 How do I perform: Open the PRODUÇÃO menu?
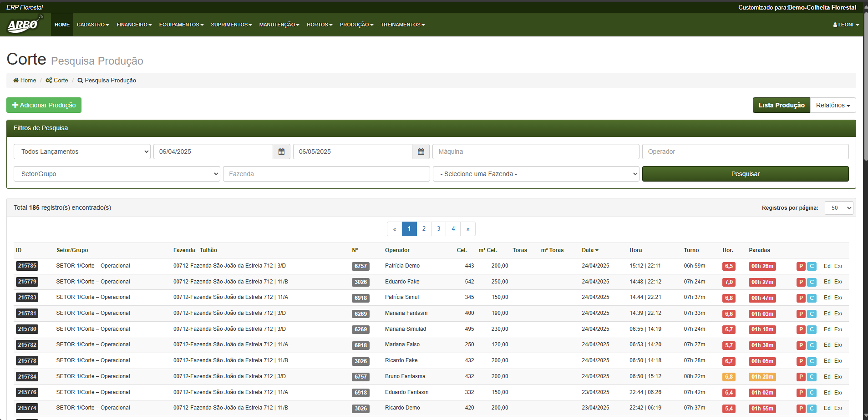[356, 25]
